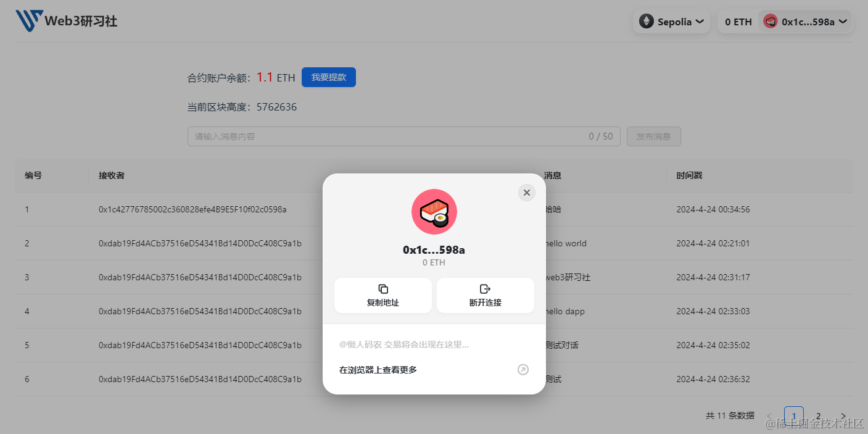Screen dimensions: 868x434
Task: Click the next-page arrow in pagination
Action: click(x=843, y=416)
